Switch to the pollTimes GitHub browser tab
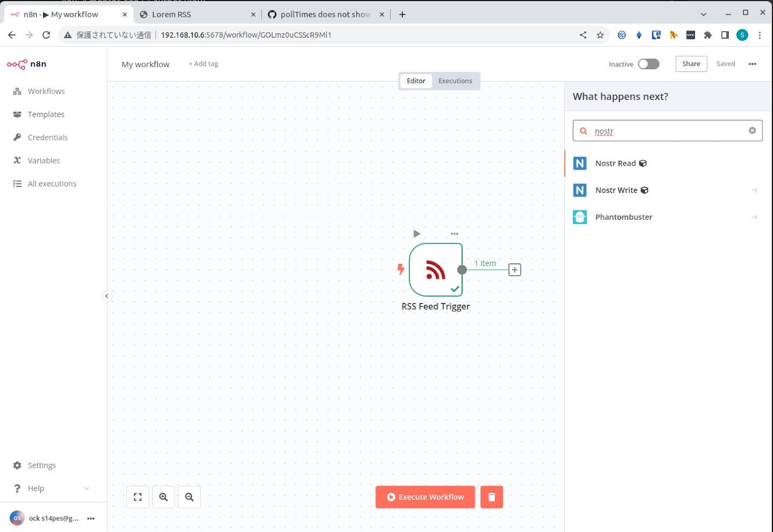Image resolution: width=773 pixels, height=532 pixels. coord(326,15)
